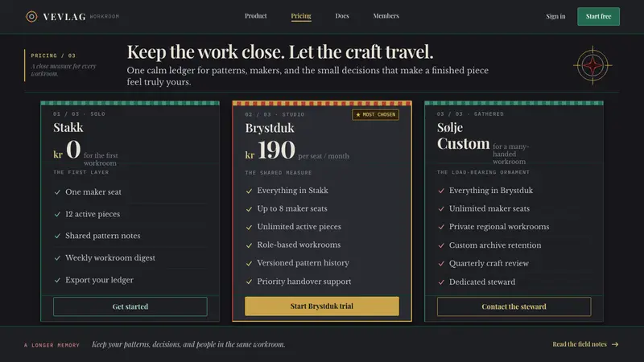
Task: Click the Sign in link
Action: (x=555, y=16)
